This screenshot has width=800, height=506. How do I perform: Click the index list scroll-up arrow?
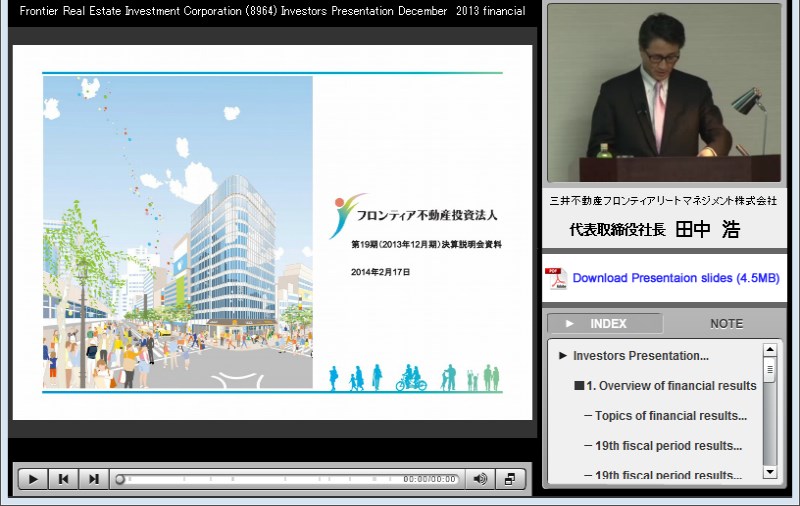(770, 349)
